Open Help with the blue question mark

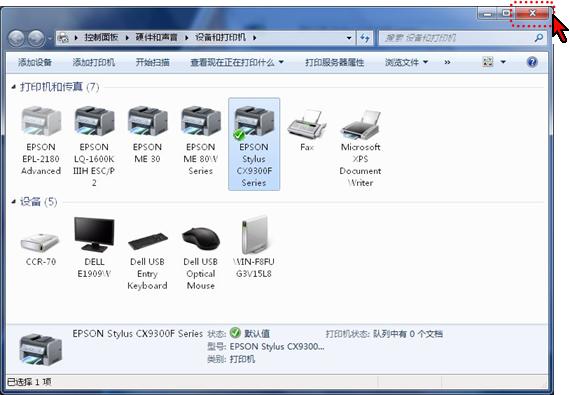532,62
